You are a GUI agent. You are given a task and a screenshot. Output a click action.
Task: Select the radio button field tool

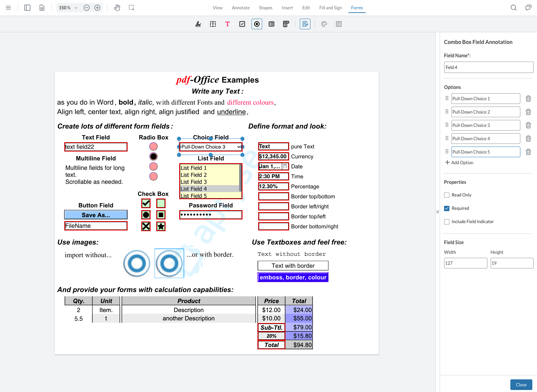tap(257, 24)
